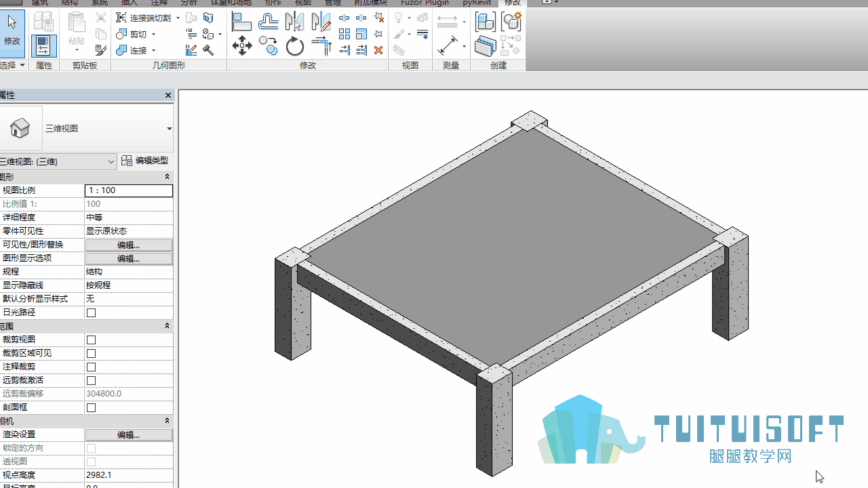Click the 视图比例 1:100 field

click(129, 190)
